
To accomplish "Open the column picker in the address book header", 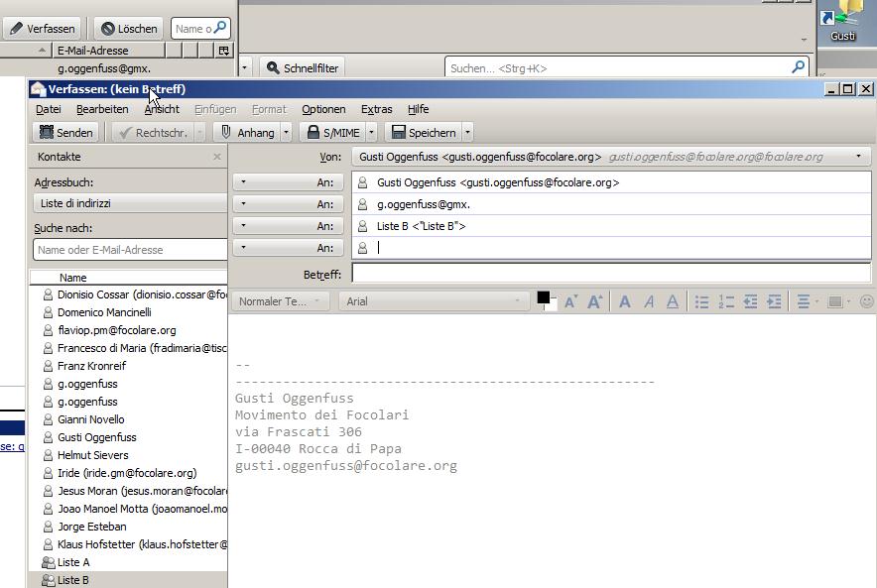I will [x=224, y=51].
